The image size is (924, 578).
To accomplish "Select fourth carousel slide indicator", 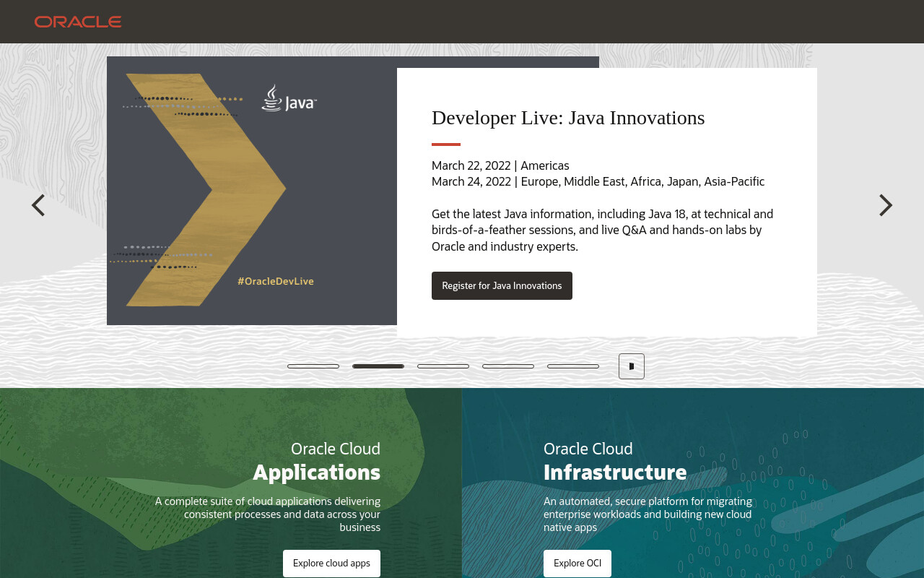I will point(508,366).
